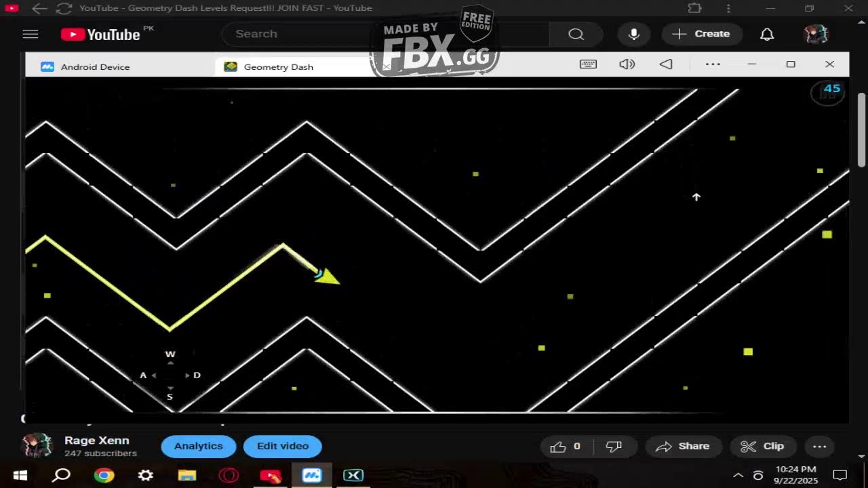Open the browser three-dot menu
Screen dimensions: 868x488
[728, 8]
